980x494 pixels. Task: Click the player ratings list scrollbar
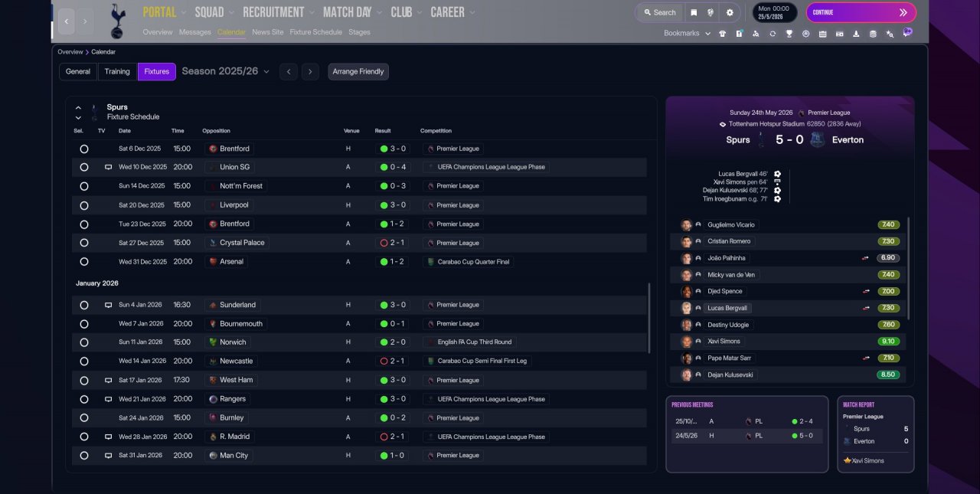(x=910, y=268)
